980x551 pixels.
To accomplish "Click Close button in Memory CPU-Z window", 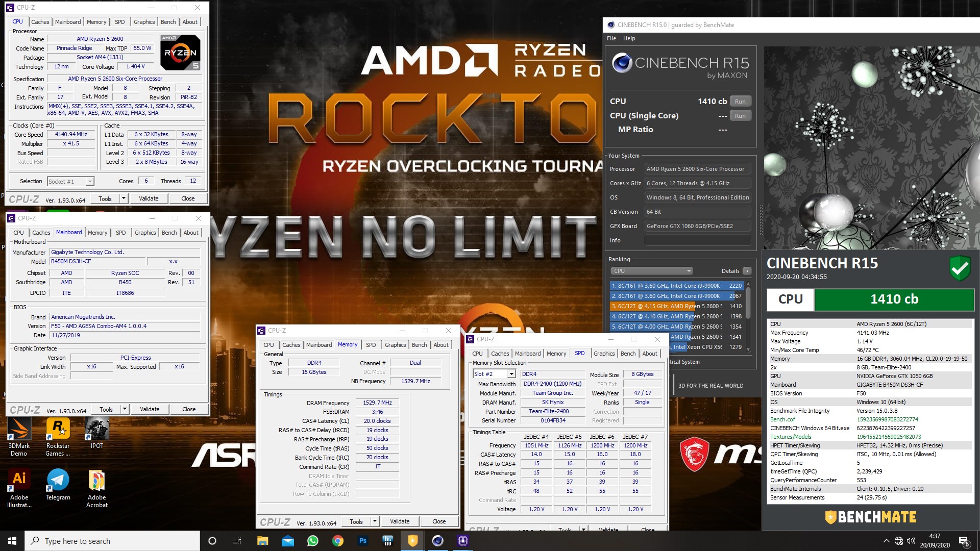I will pos(439,521).
